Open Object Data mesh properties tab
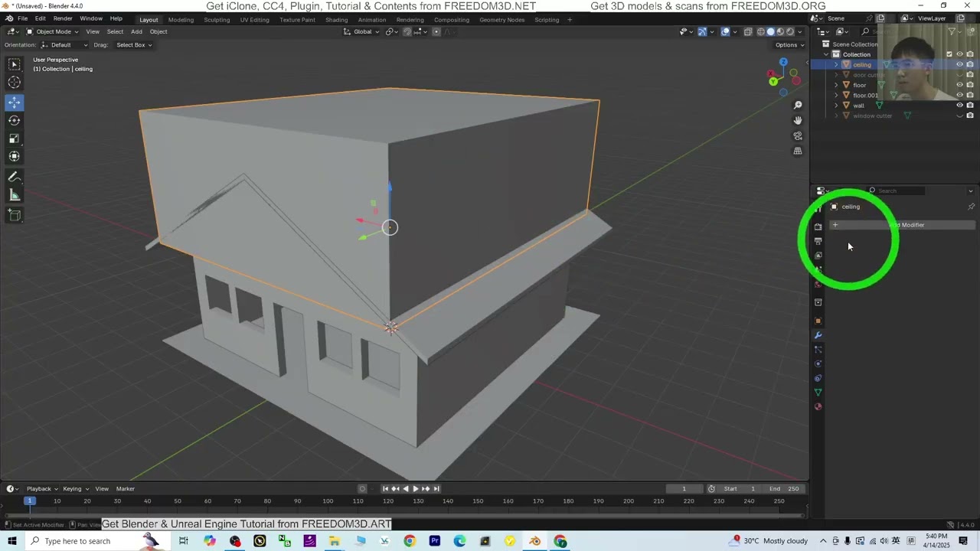The image size is (980, 551). coord(818,393)
